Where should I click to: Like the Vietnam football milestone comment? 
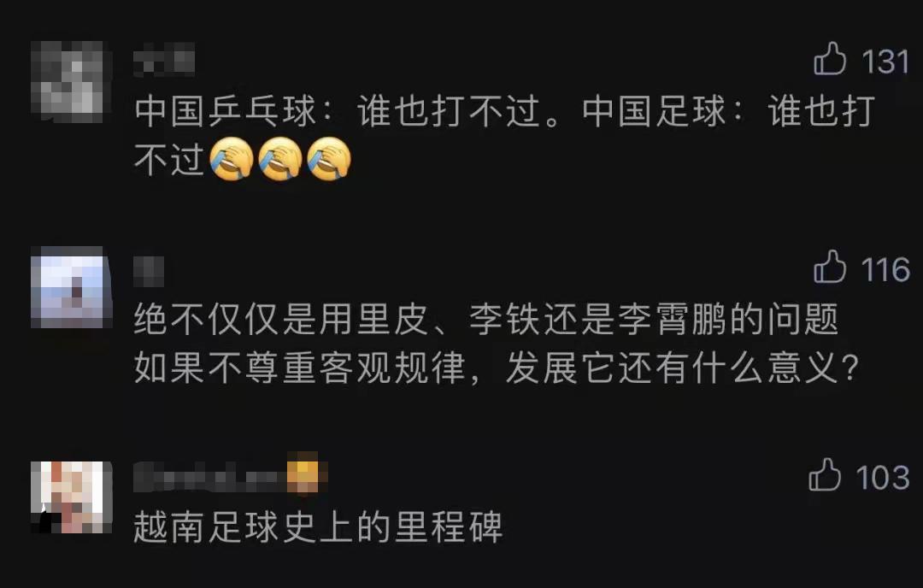[824, 474]
